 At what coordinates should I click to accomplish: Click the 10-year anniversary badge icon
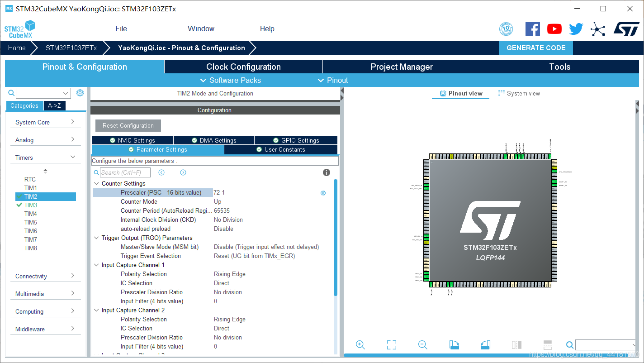(x=506, y=29)
